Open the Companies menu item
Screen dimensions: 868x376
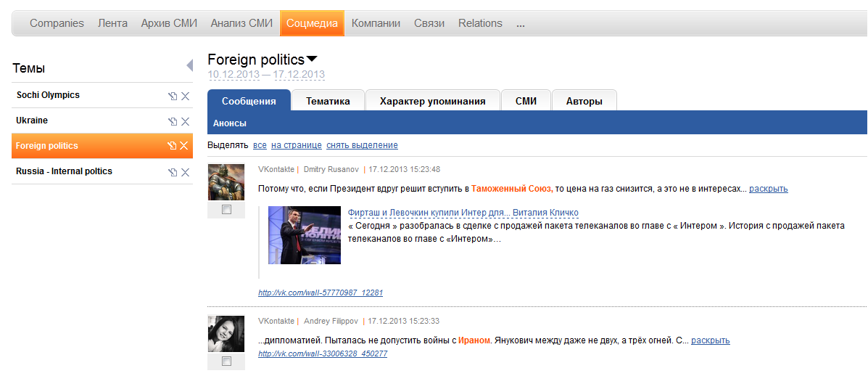coord(57,23)
